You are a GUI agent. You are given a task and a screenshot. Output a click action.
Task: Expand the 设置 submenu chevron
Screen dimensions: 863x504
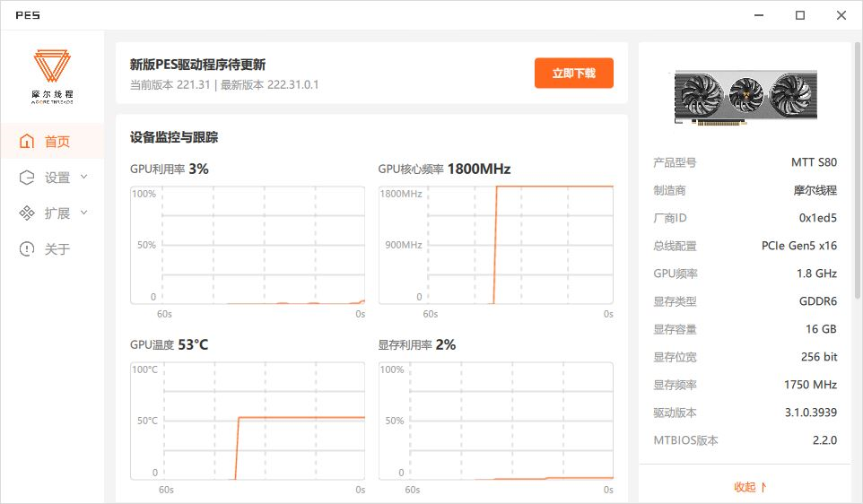(84, 177)
